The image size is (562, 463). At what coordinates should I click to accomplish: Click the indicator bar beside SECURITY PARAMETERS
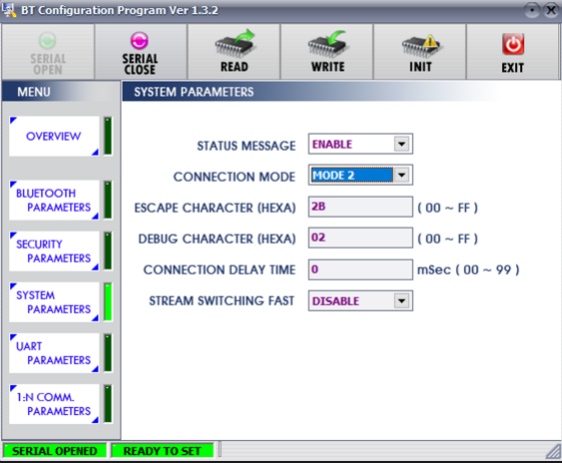point(108,251)
